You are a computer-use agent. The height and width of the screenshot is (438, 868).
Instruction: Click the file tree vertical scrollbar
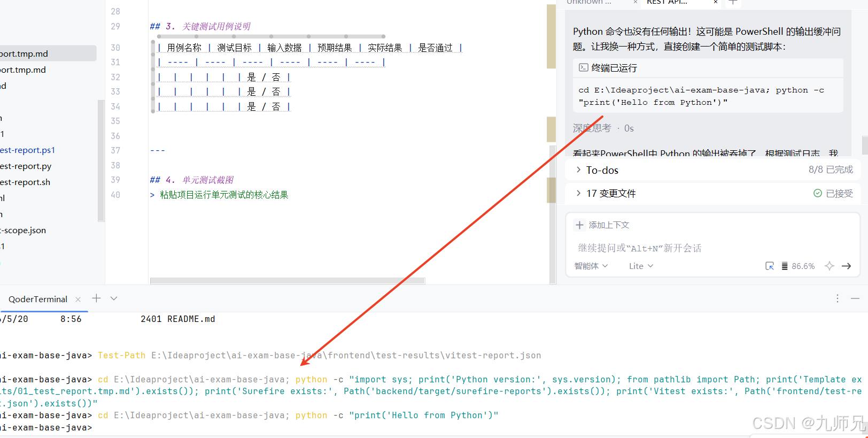click(100, 160)
